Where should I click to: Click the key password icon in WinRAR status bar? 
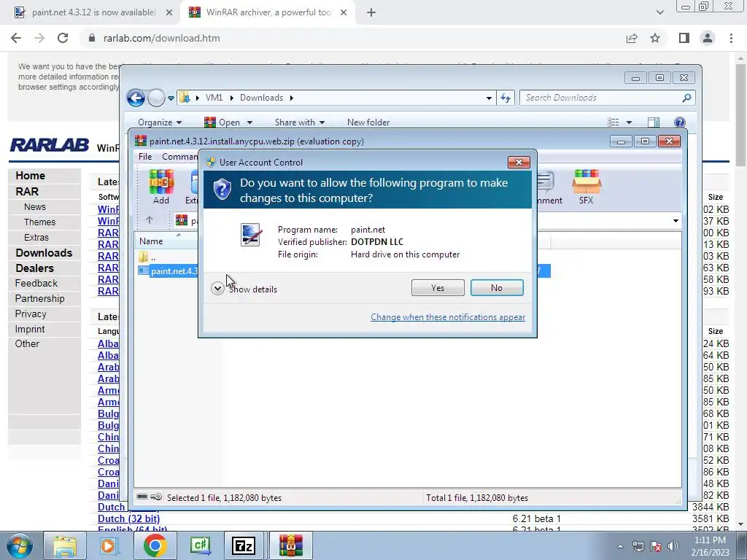point(156,497)
